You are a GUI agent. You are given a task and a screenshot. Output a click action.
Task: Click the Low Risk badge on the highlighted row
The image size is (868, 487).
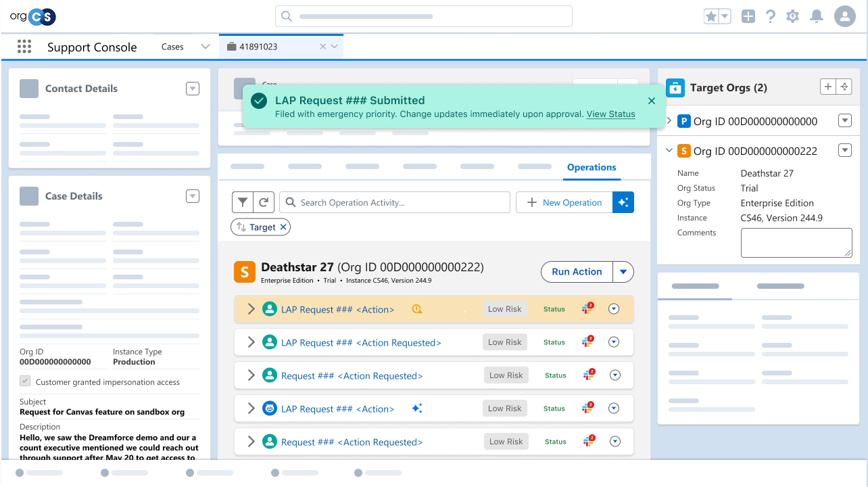(x=505, y=309)
